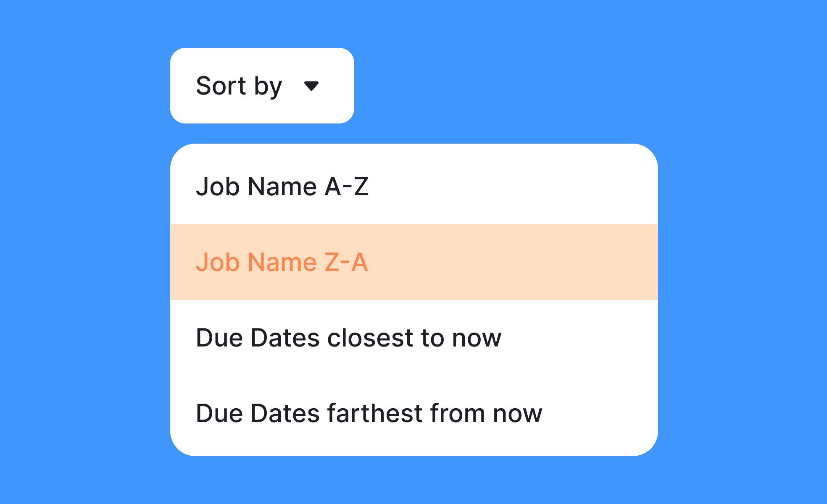Open the Sort by dropdown

262,86
